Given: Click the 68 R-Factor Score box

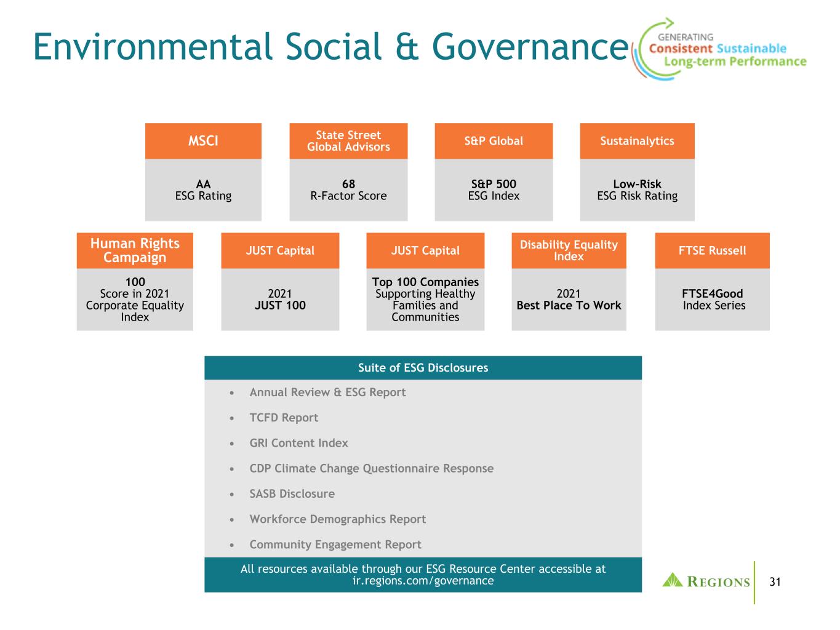Looking at the screenshot, I should (x=348, y=190).
